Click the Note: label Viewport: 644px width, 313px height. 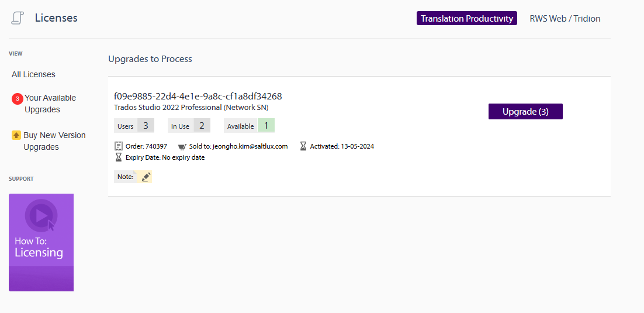point(125,177)
